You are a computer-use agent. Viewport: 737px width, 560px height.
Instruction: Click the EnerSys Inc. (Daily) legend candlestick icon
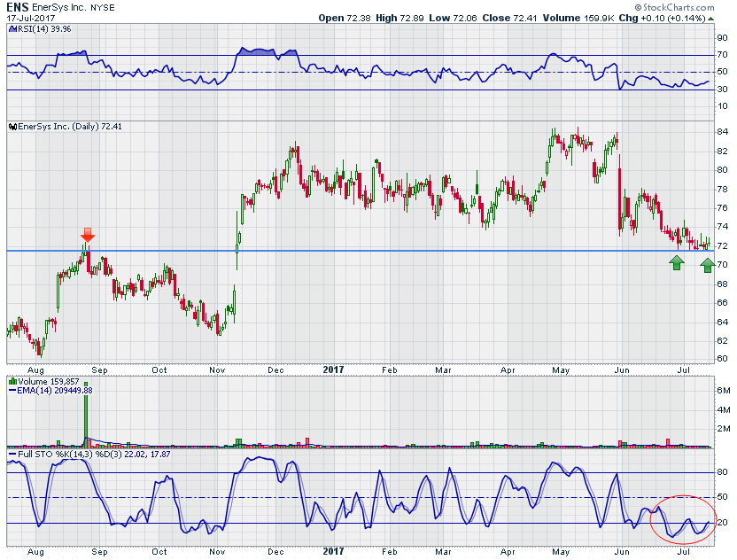11,127
